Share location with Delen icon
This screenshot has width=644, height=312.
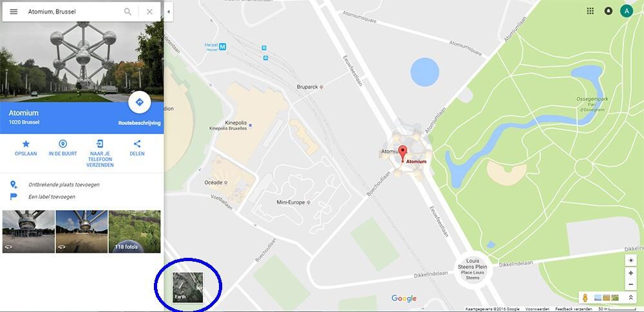coord(137,148)
